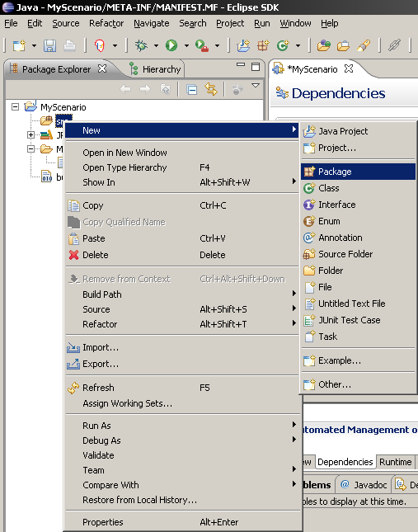Collapse the META-INF folder tree node
This screenshot has width=418, height=532.
click(x=31, y=149)
